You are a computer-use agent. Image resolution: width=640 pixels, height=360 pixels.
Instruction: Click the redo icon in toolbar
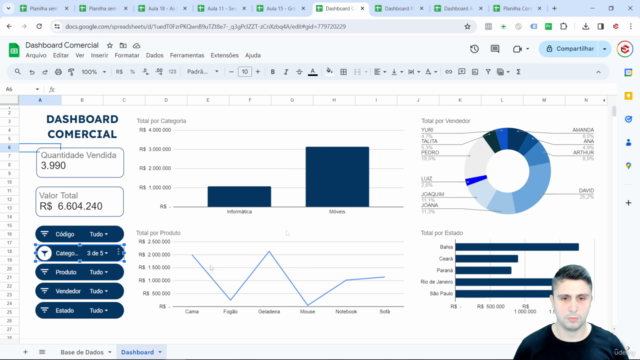coord(44,72)
